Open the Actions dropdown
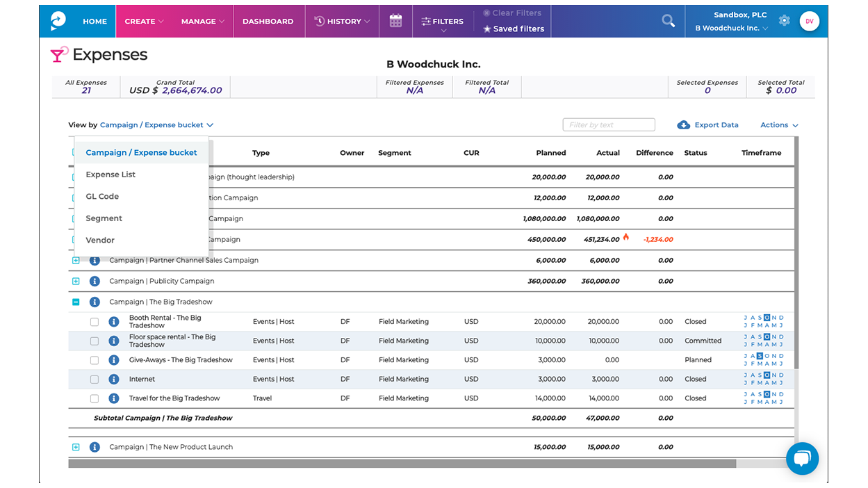 click(x=777, y=124)
